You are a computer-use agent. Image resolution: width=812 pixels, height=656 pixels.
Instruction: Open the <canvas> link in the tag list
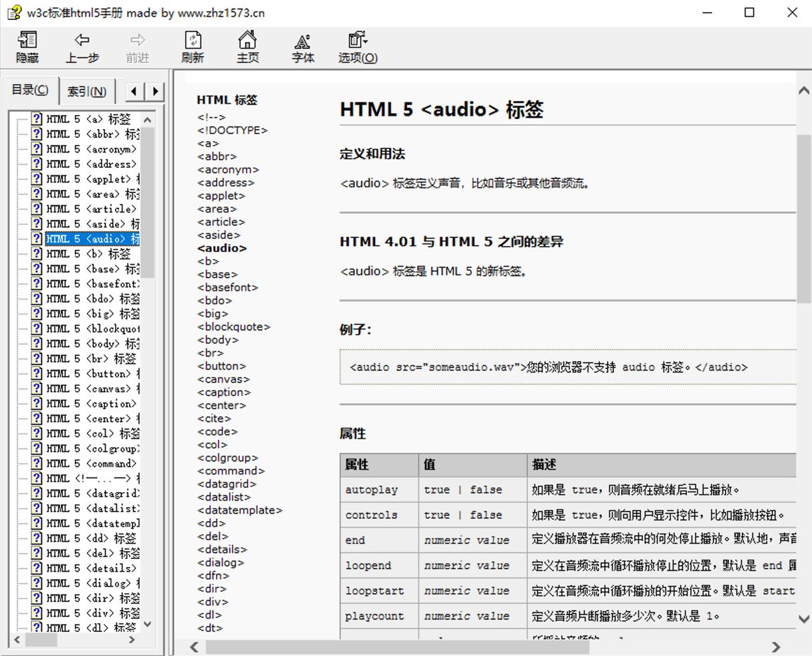223,379
